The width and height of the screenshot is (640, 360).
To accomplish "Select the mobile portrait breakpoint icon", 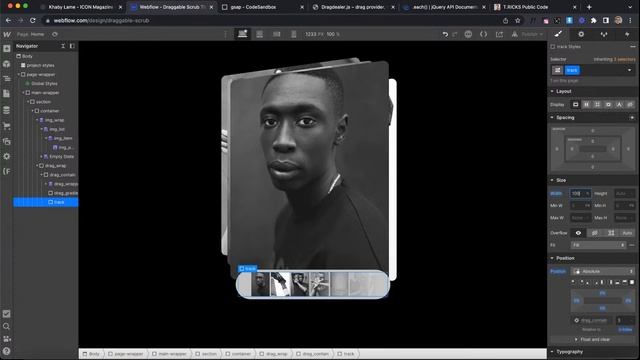I will tap(293, 34).
